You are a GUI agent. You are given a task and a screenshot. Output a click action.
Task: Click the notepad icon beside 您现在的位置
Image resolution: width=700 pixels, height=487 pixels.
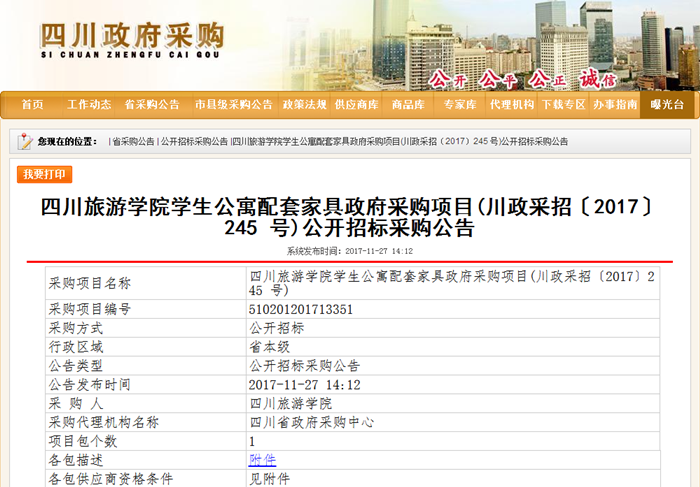point(25,142)
